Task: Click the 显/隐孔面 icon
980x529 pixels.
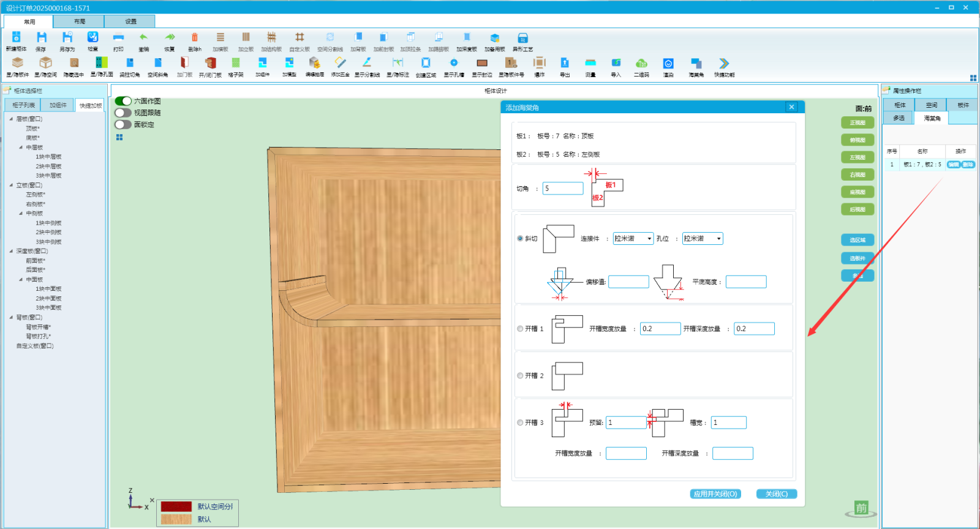Action: pos(102,62)
